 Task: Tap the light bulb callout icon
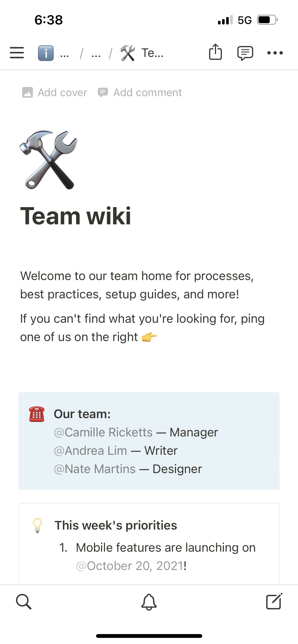pyautogui.click(x=37, y=525)
